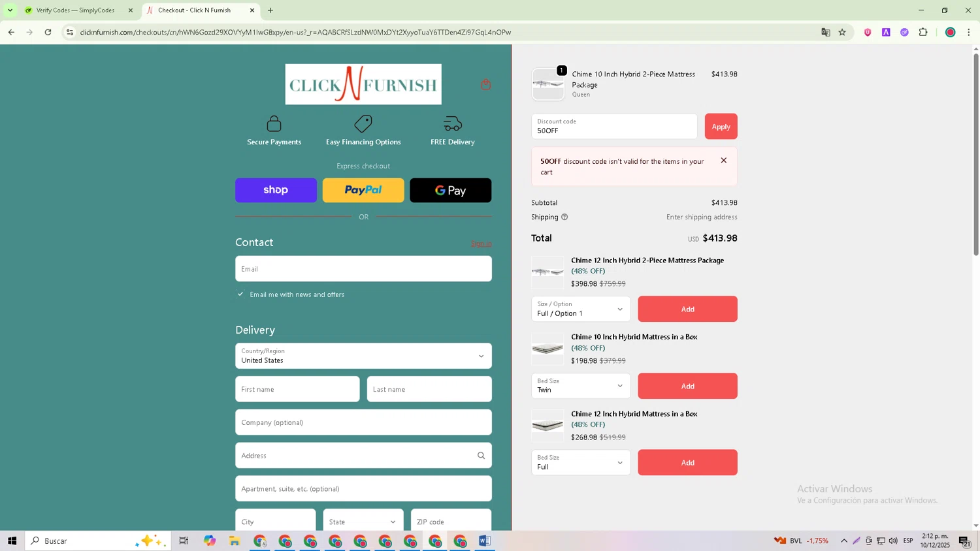980x551 pixels.
Task: Focus the First name field
Action: click(x=297, y=389)
